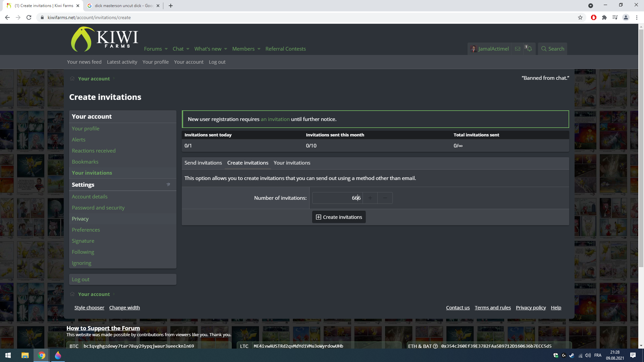Reload the current page

(29, 17)
